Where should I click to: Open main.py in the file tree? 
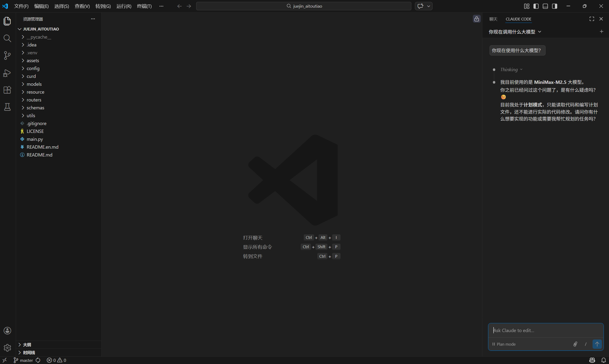click(58, 139)
